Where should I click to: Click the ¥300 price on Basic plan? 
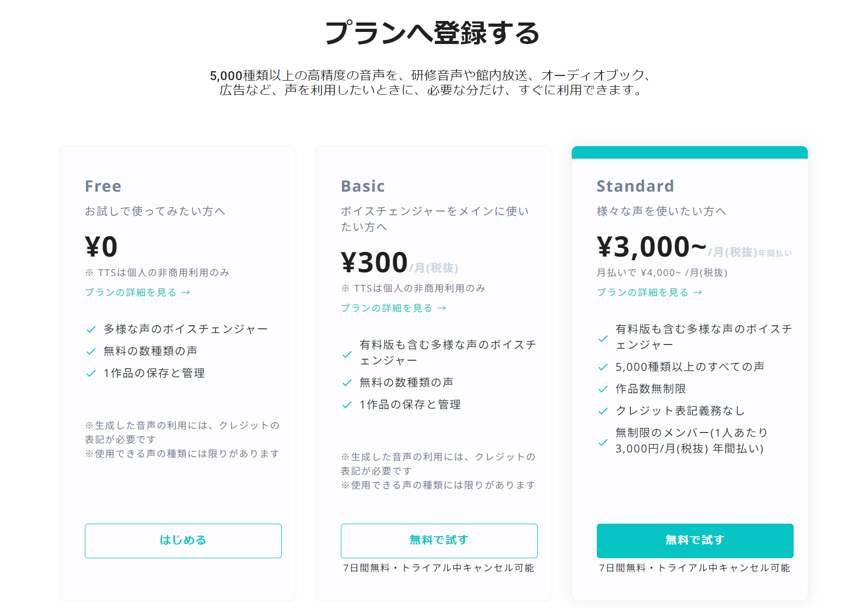tap(374, 262)
